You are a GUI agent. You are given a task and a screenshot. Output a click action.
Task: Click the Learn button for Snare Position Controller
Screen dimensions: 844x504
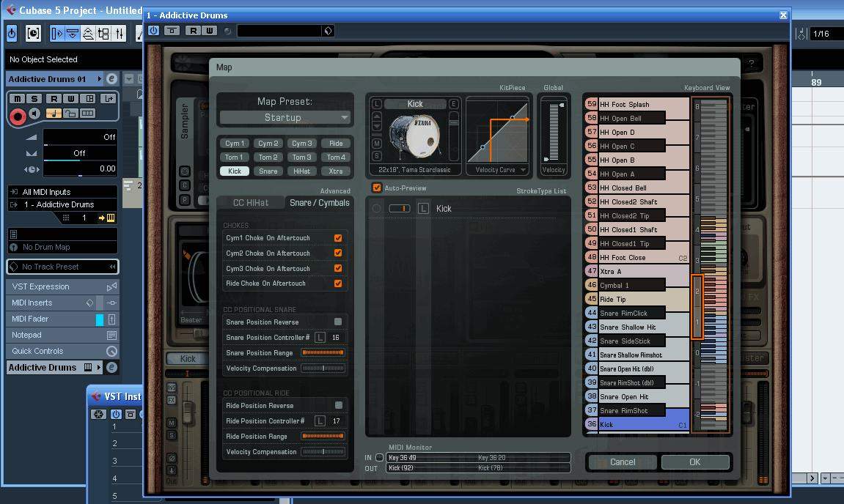click(320, 338)
